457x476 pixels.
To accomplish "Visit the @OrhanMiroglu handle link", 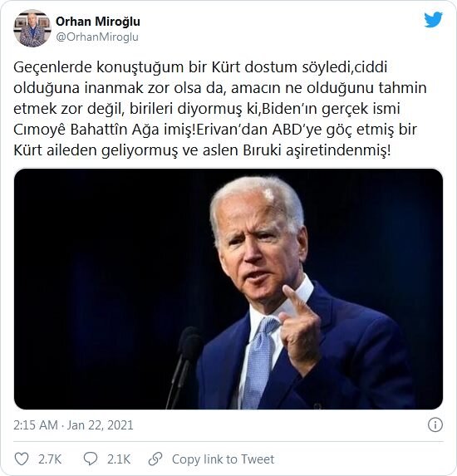I will 97,37.
